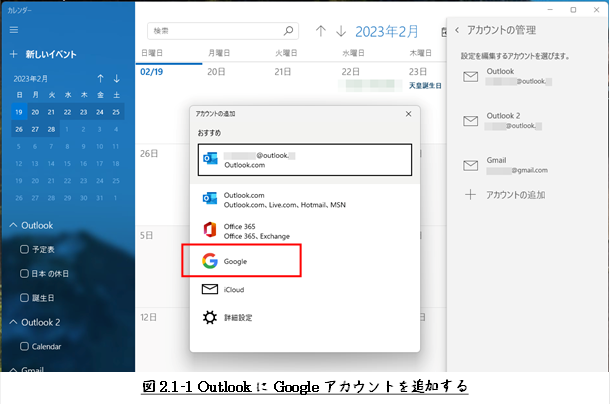The height and width of the screenshot is (405, 610).
Task: Open the 20日 day cell
Action: pyautogui.click(x=236, y=103)
